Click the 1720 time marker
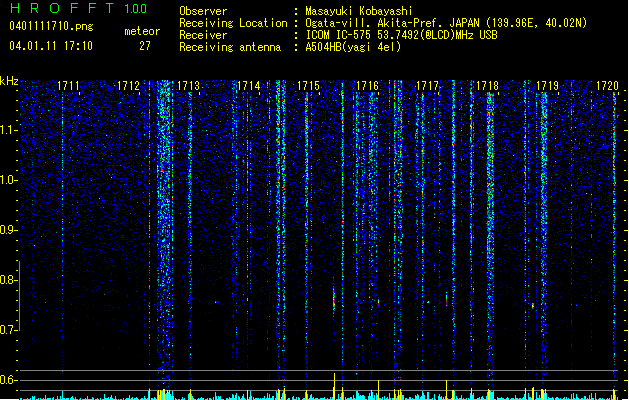 607,86
